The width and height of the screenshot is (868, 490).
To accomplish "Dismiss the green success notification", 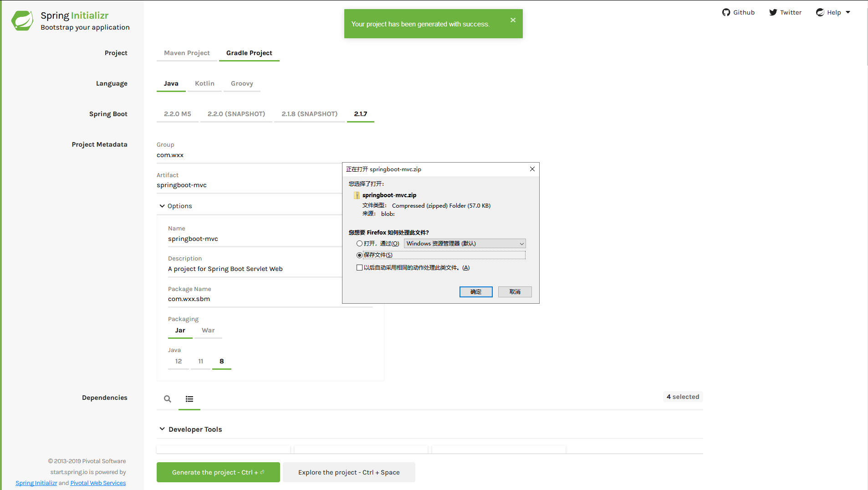I will pos(513,20).
